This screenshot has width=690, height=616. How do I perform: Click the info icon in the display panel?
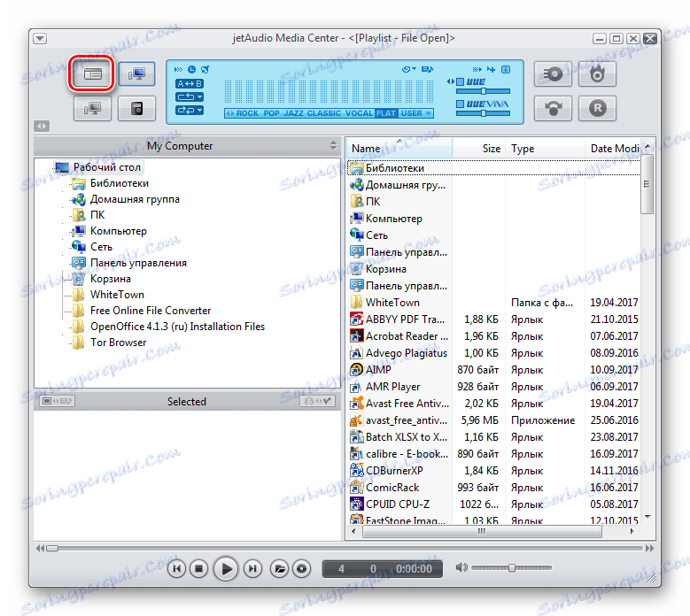point(506,69)
